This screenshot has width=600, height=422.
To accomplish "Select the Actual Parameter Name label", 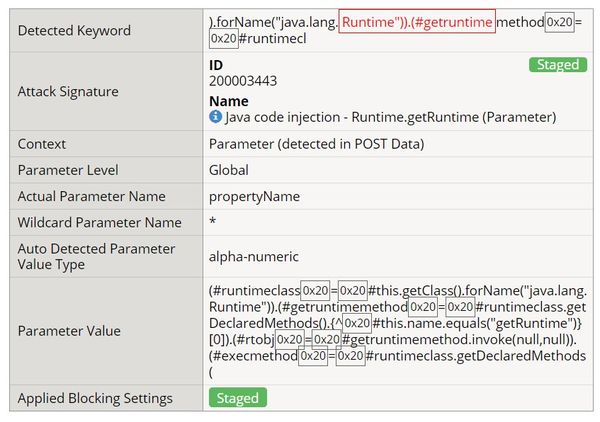I will pyautogui.click(x=92, y=196).
